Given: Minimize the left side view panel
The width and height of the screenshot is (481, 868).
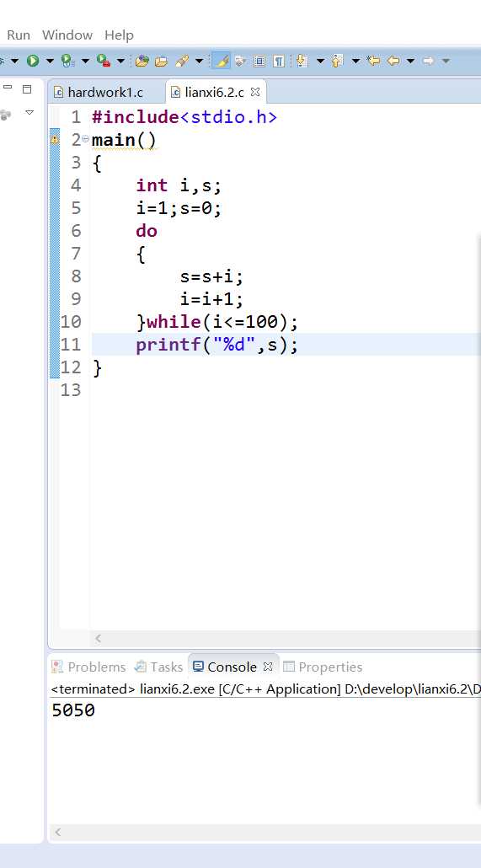Looking at the screenshot, I should click(8, 88).
